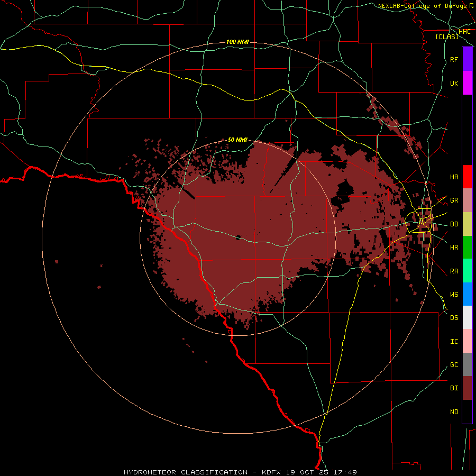This screenshot has height=476, width=476.
Task: Click the white DS legend swatch
Action: click(467, 317)
